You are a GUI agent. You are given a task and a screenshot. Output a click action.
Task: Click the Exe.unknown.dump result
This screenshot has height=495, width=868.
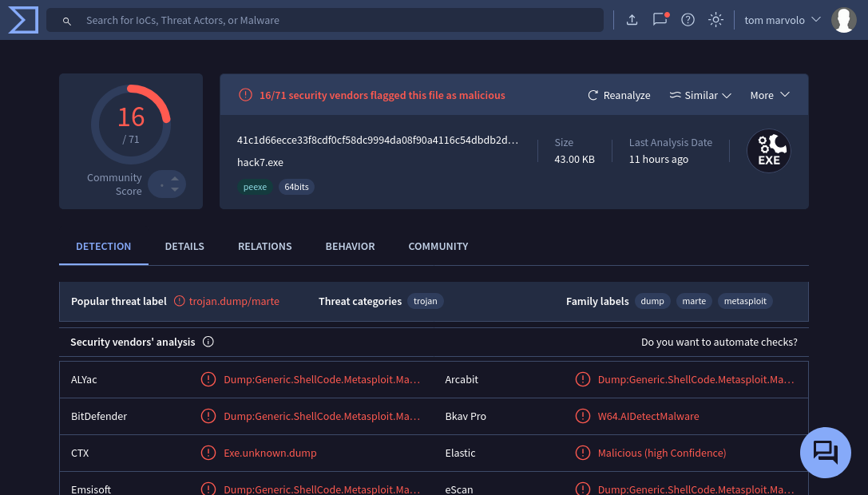point(270,453)
